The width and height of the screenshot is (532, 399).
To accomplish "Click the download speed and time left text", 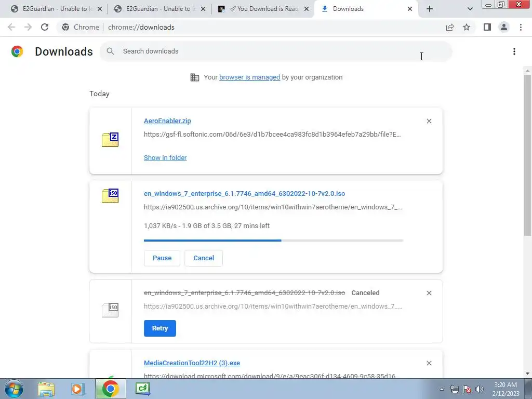I will [x=207, y=226].
